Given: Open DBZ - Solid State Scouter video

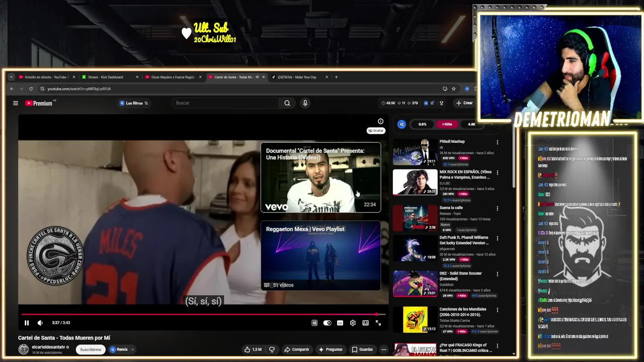Looking at the screenshot, I should 415,284.
